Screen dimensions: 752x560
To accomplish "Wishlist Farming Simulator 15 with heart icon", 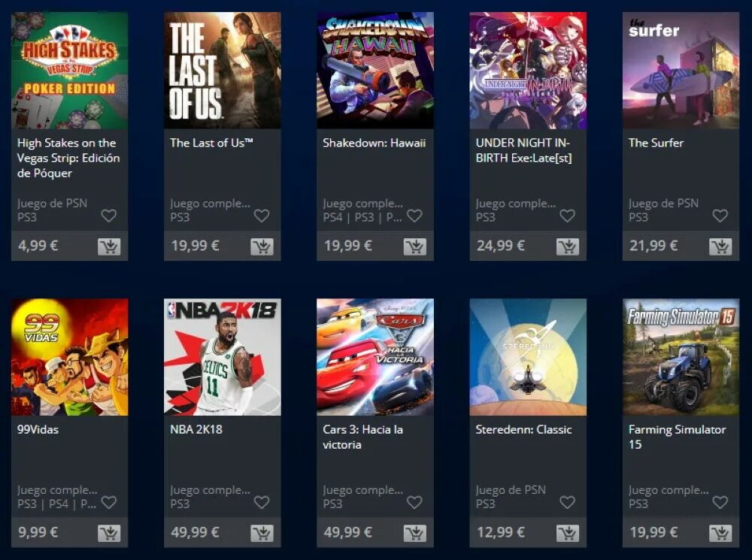I will point(720,502).
